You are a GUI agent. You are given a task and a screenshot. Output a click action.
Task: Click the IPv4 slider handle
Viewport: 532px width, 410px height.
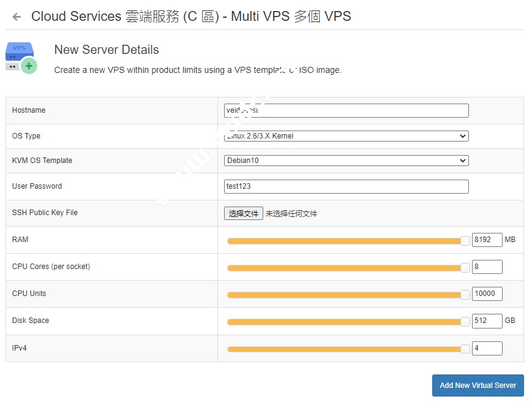(465, 349)
